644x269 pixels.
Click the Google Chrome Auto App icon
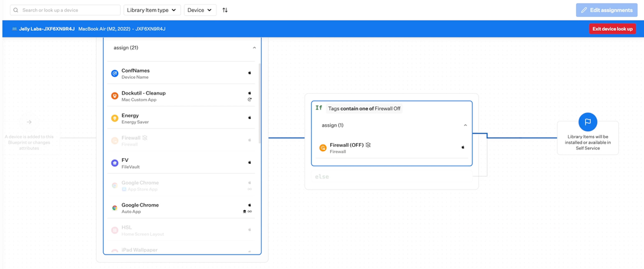pos(114,208)
